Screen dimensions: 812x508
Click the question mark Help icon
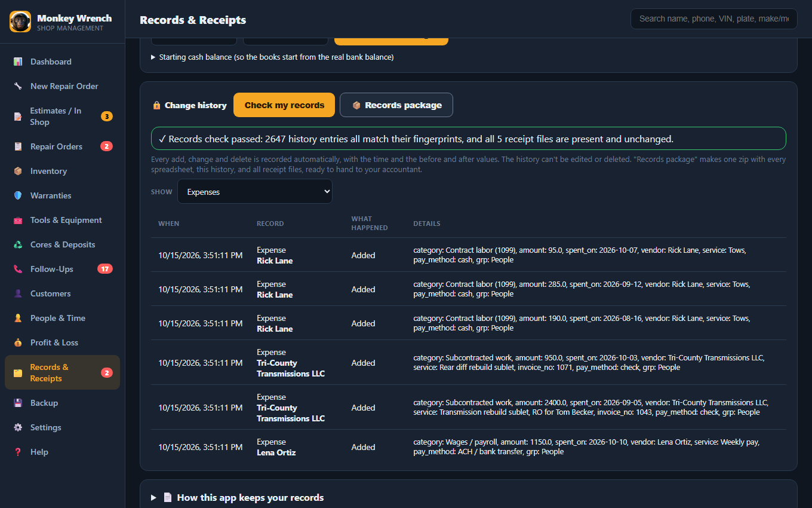(x=18, y=452)
